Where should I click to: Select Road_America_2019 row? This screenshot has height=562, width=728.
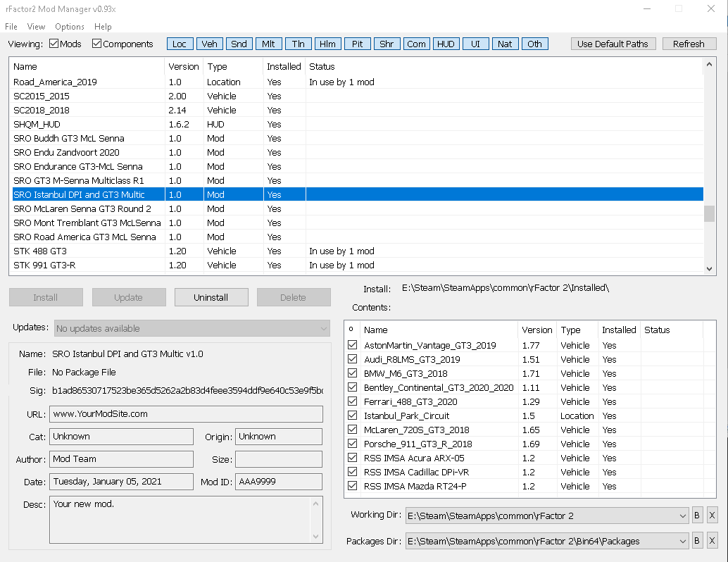(x=356, y=82)
